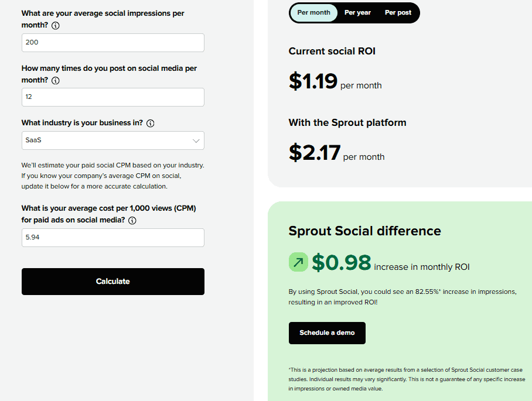532x401 pixels.
Task: Click the CPM value input field
Action: (x=112, y=238)
